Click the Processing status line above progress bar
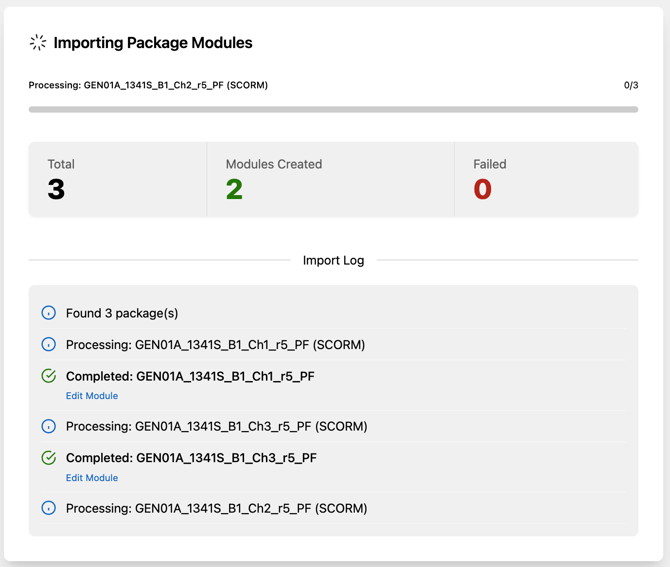 148,85
